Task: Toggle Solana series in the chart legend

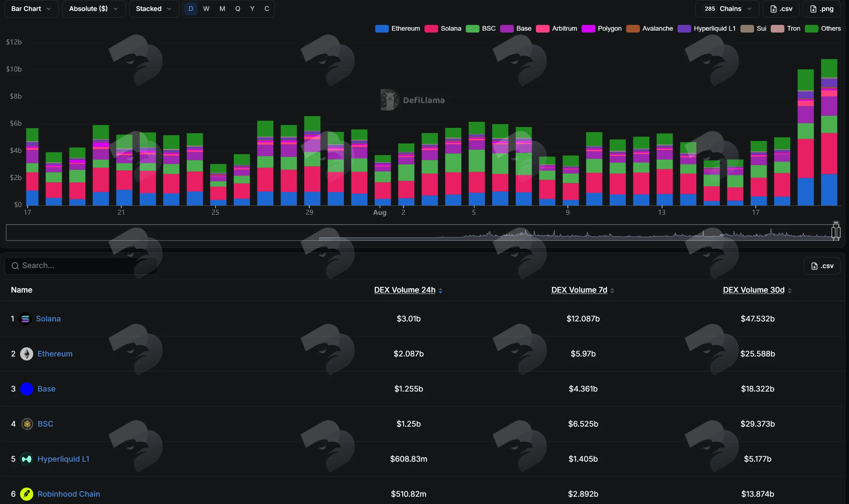Action: click(443, 28)
